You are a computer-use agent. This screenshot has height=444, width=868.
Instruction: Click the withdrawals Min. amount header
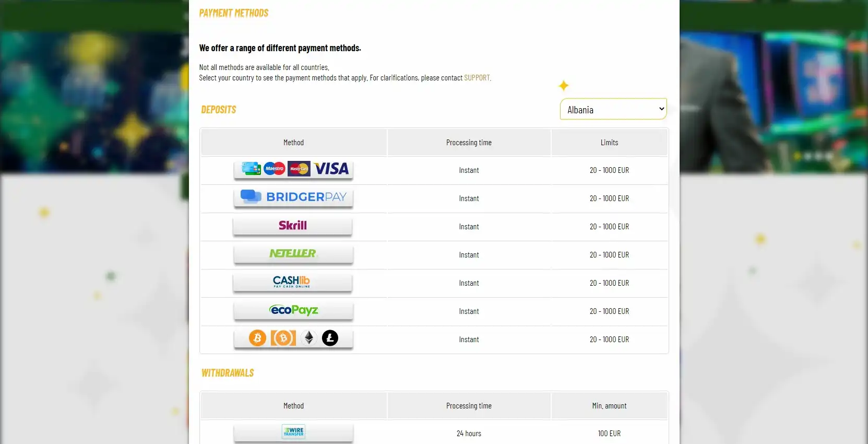point(609,406)
